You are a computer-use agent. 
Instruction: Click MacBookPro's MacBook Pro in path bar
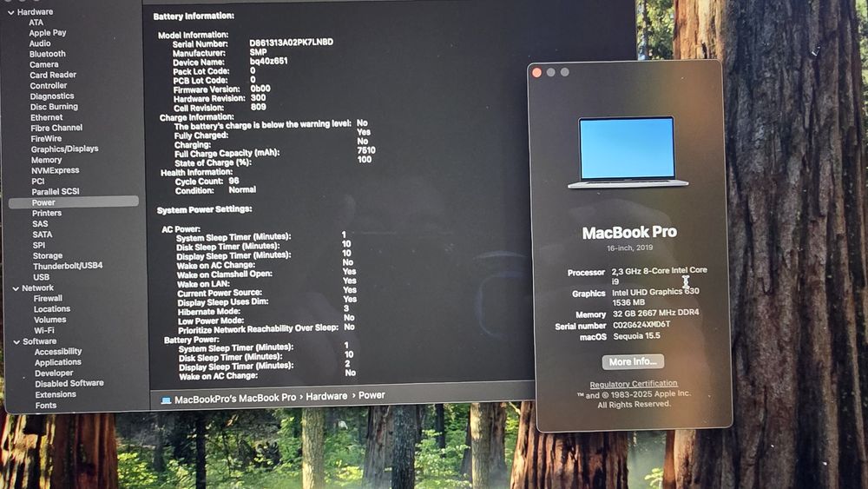click(x=235, y=399)
